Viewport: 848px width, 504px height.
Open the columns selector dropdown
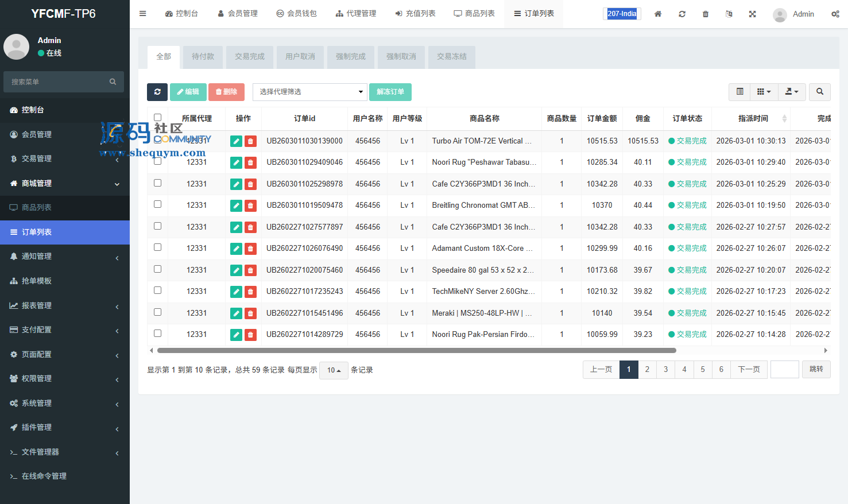click(764, 92)
